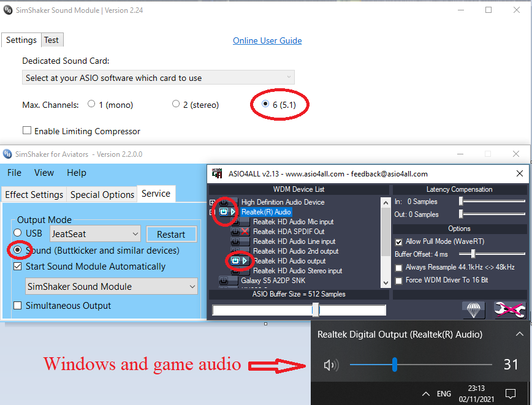Close the ASIO4ALL panel
The height and width of the screenshot is (405, 532).
tap(520, 173)
